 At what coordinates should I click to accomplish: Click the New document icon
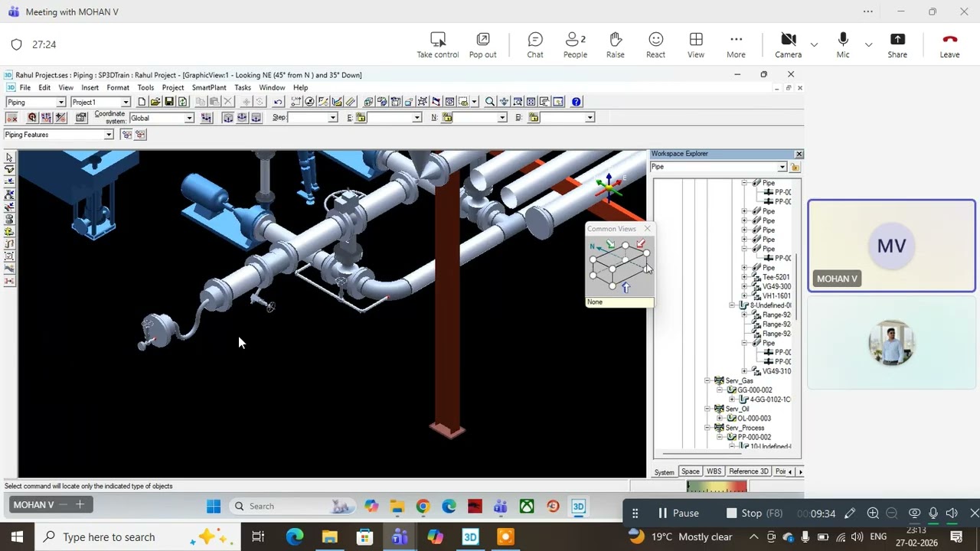pos(142,102)
